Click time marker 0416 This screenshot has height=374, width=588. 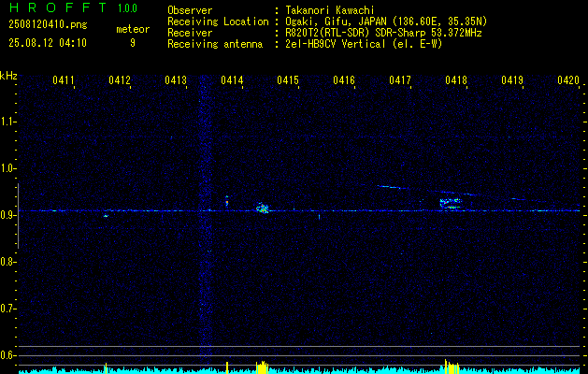pos(344,80)
